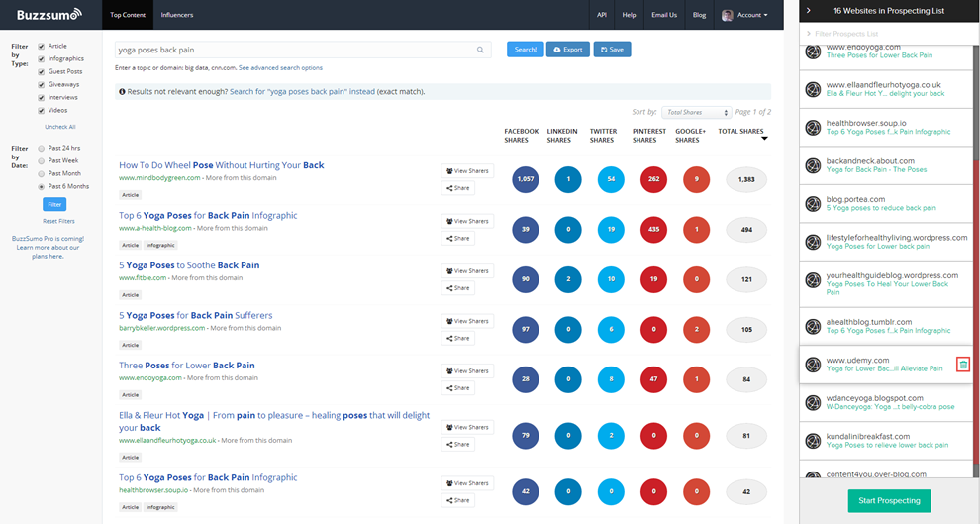Viewport: 980px width, 524px height.
Task: Click total shares bubble showing 494
Action: coord(746,230)
